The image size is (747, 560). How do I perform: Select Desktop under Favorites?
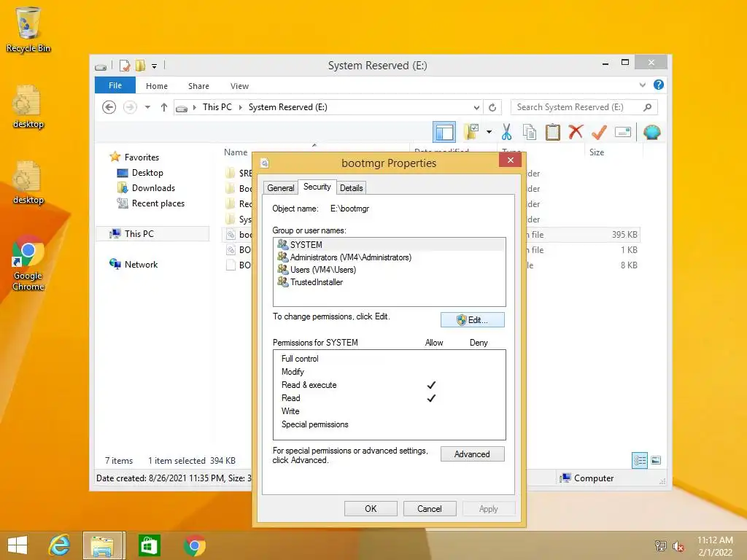click(x=147, y=172)
